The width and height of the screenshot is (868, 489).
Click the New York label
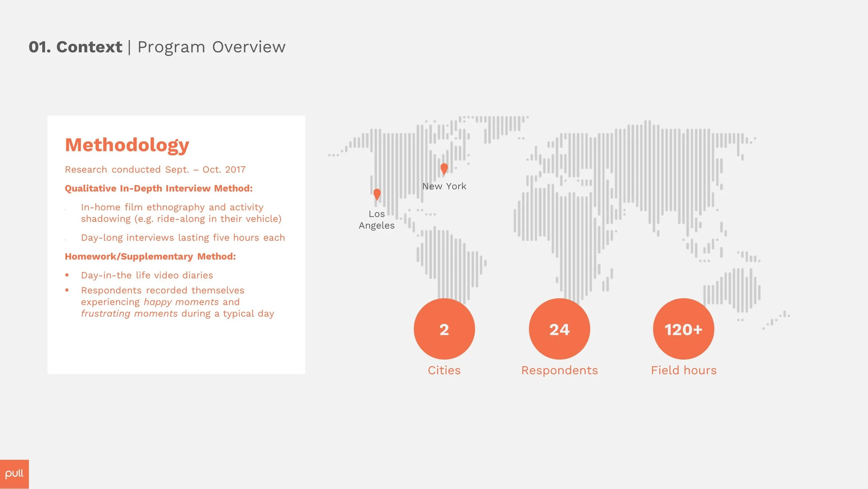click(444, 186)
